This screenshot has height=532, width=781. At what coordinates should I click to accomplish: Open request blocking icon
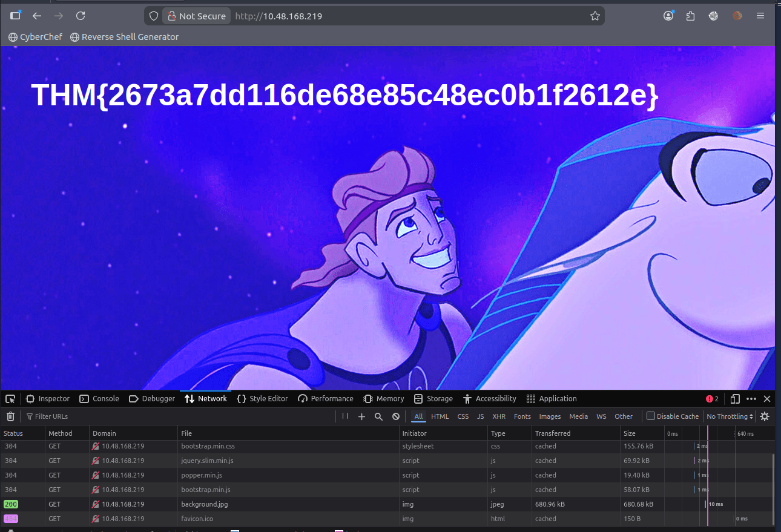coord(396,416)
